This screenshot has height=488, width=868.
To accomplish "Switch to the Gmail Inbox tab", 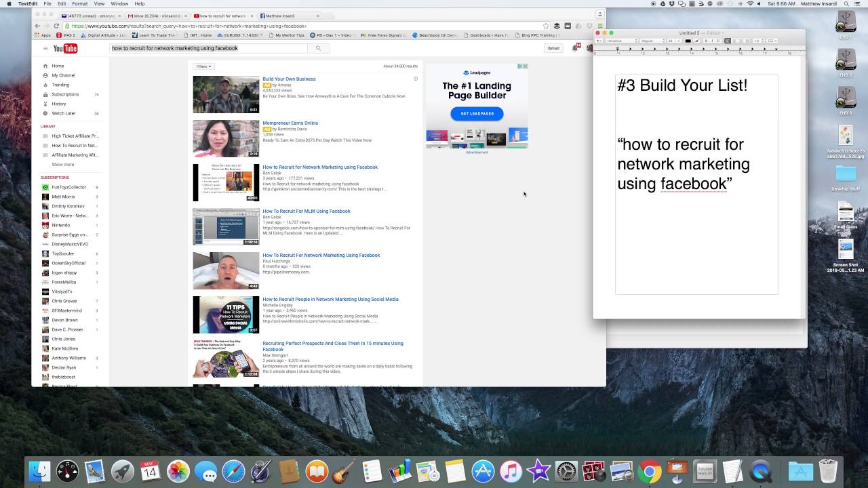I will 156,15.
